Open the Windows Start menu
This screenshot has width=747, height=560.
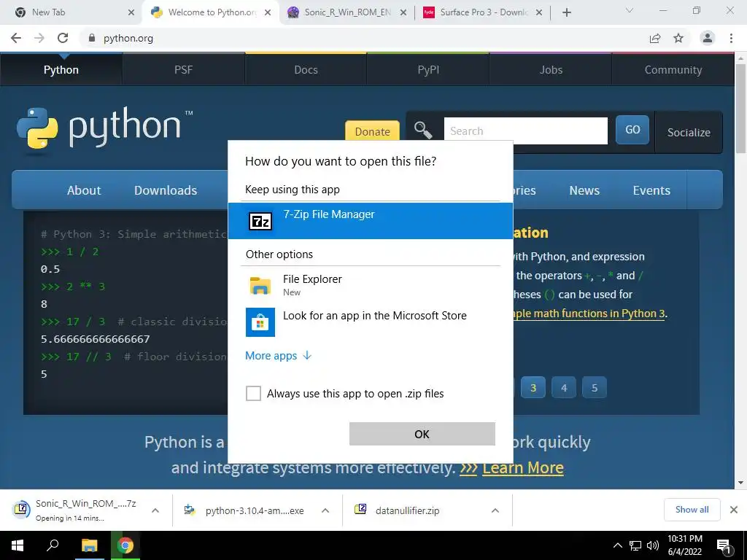[x=18, y=545]
